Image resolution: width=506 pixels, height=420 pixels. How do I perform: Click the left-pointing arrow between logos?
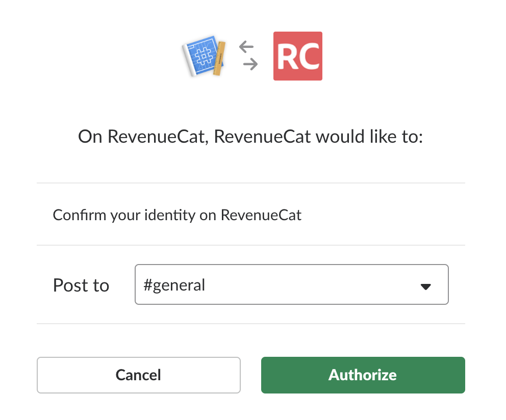[x=246, y=47]
